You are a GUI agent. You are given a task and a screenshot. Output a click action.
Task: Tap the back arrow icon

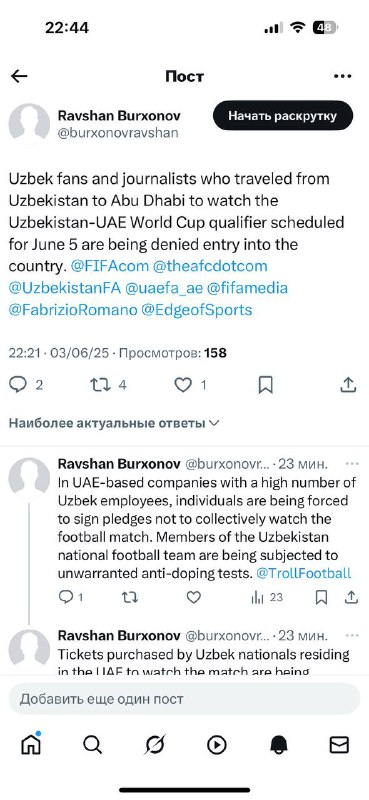click(x=19, y=77)
